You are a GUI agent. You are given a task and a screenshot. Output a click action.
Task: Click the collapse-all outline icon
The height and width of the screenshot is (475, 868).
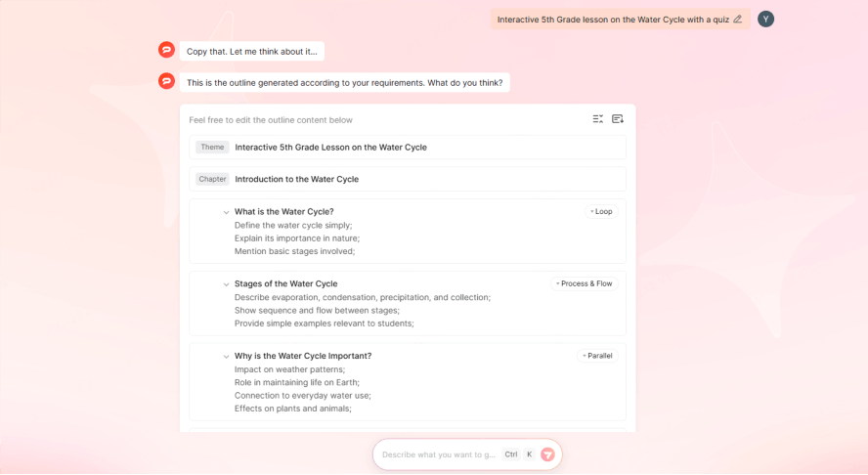[x=598, y=119]
